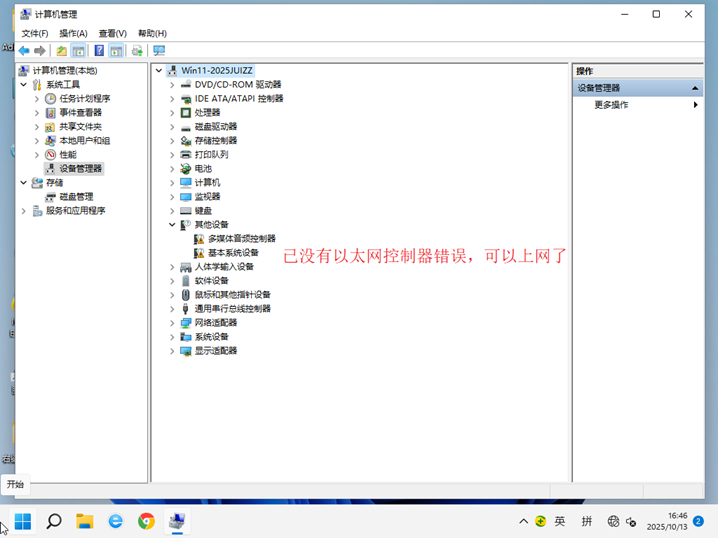This screenshot has height=538, width=718.
Task: Click the scan for hardware changes monitor icon
Action: click(x=159, y=51)
